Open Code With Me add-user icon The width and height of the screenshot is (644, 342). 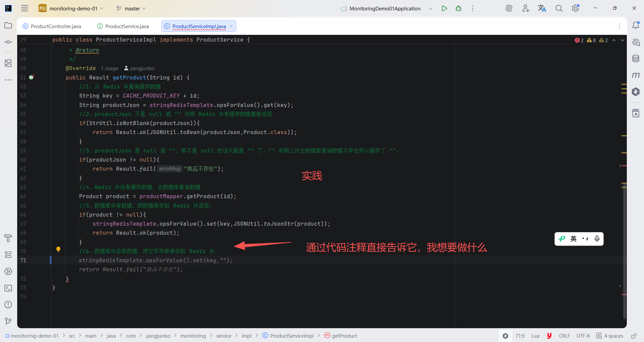click(526, 8)
